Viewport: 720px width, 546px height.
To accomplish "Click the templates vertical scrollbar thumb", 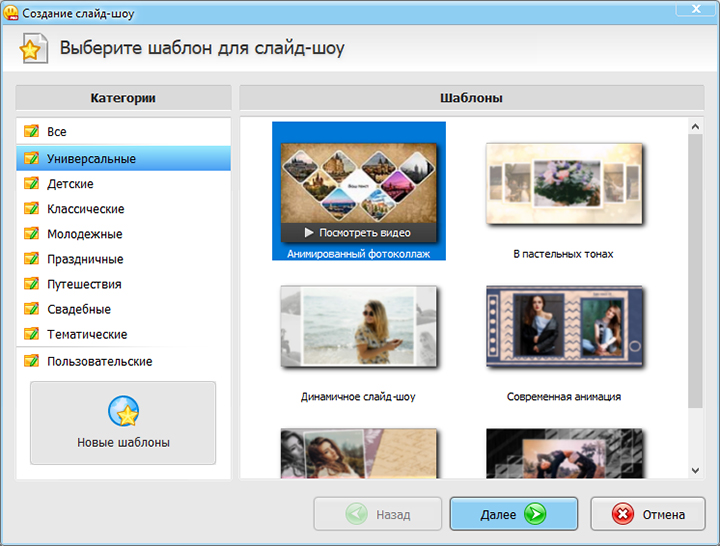I will 695,271.
